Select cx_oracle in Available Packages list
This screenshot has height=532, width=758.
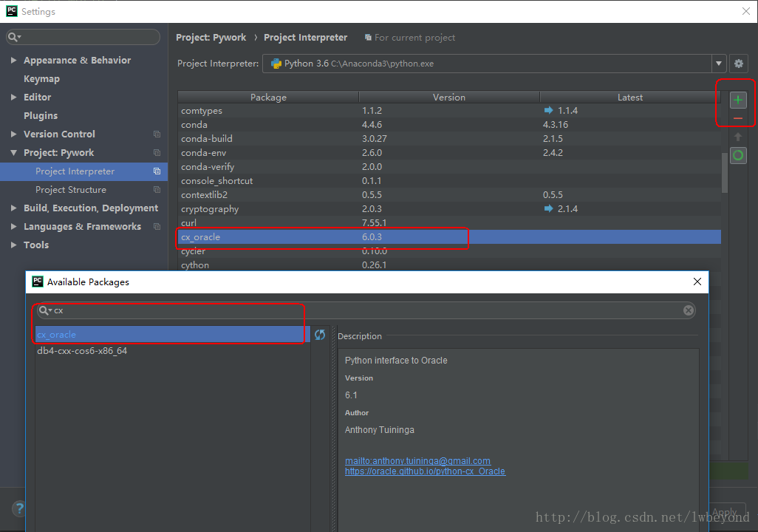pos(173,335)
